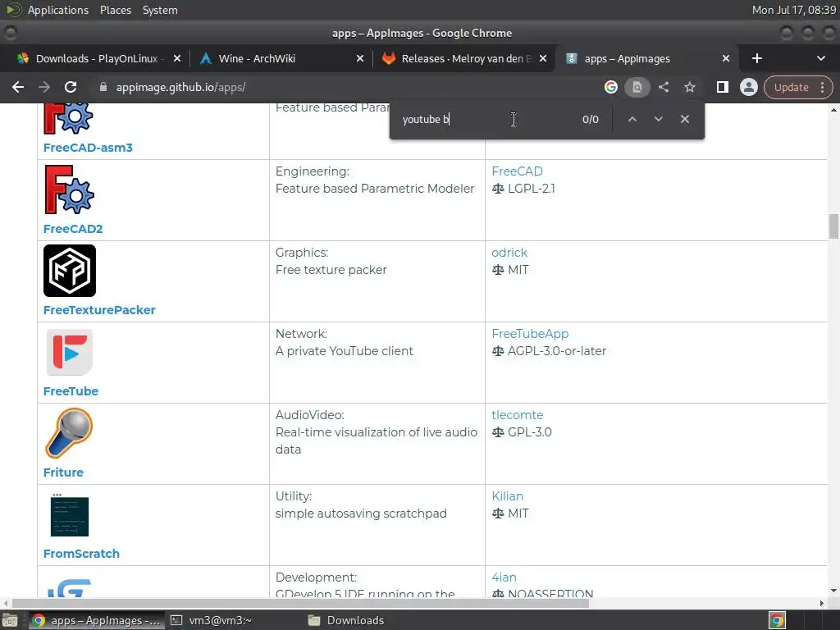Open the FreeTexturePacker link
Image resolution: width=840 pixels, height=630 pixels.
click(99, 310)
